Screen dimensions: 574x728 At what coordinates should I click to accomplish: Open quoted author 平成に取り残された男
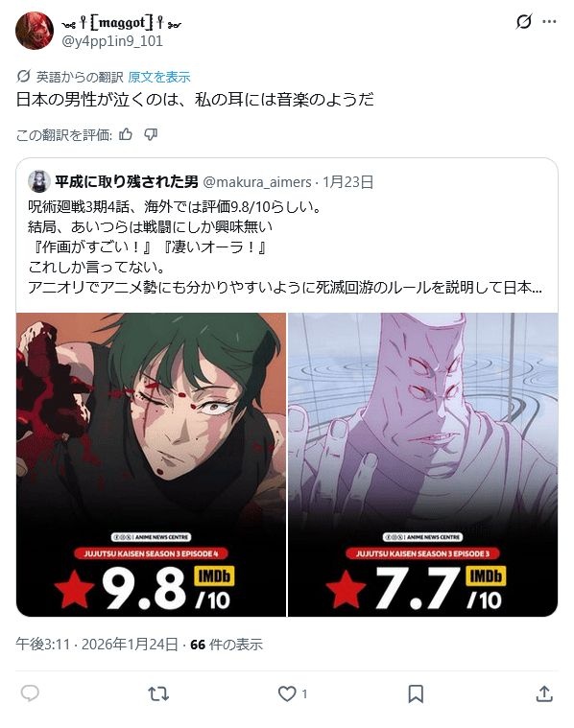pyautogui.click(x=127, y=181)
